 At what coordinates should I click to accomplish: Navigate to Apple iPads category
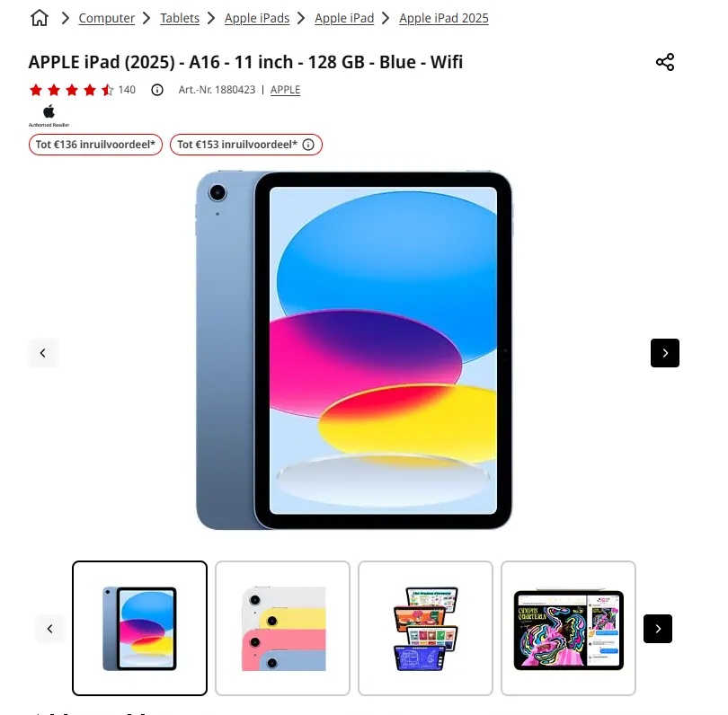click(x=257, y=18)
